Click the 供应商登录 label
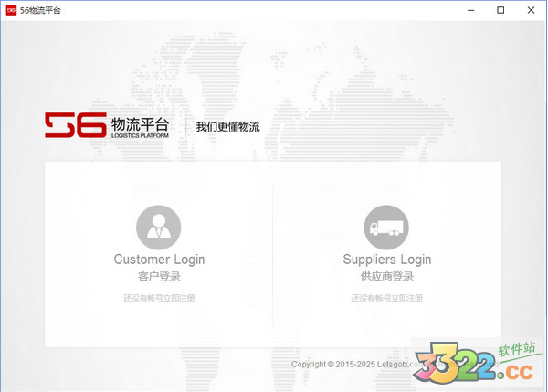The height and width of the screenshot is (392, 548). click(x=387, y=276)
